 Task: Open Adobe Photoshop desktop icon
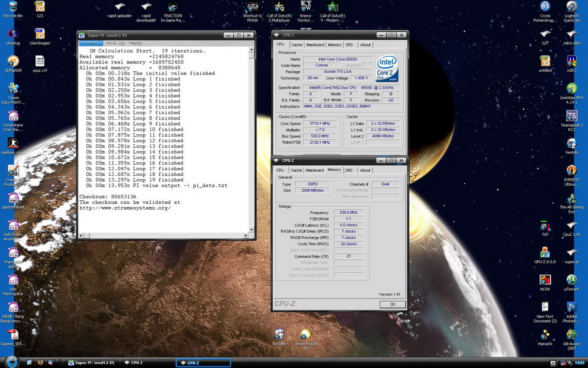(571, 312)
